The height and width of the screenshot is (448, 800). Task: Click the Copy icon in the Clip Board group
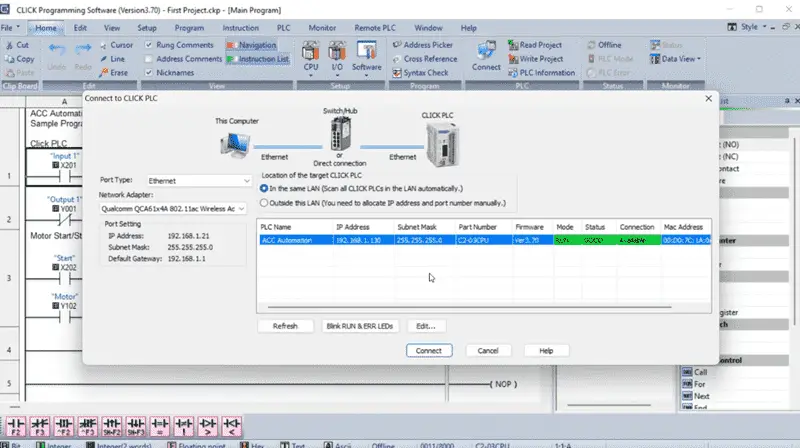tap(10, 59)
